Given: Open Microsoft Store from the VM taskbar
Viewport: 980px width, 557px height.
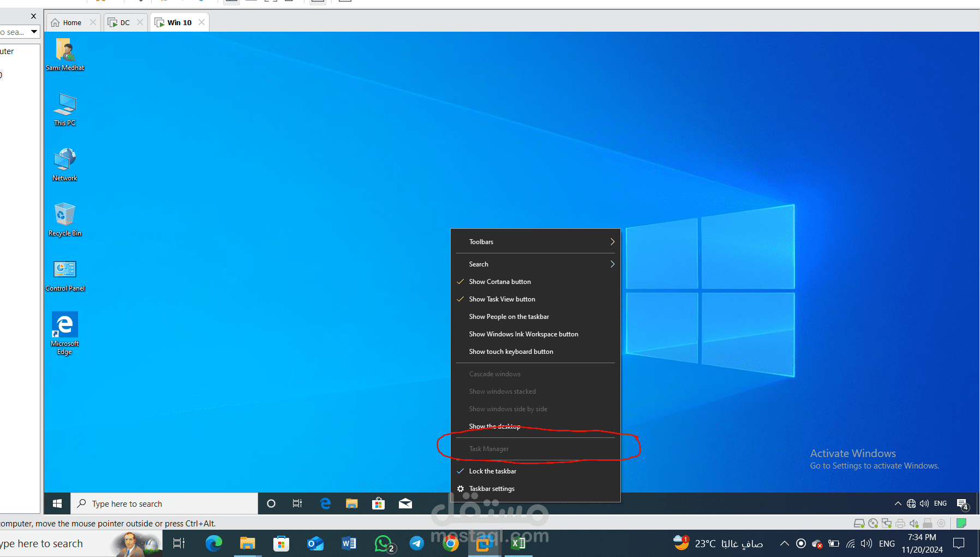Looking at the screenshot, I should click(378, 503).
